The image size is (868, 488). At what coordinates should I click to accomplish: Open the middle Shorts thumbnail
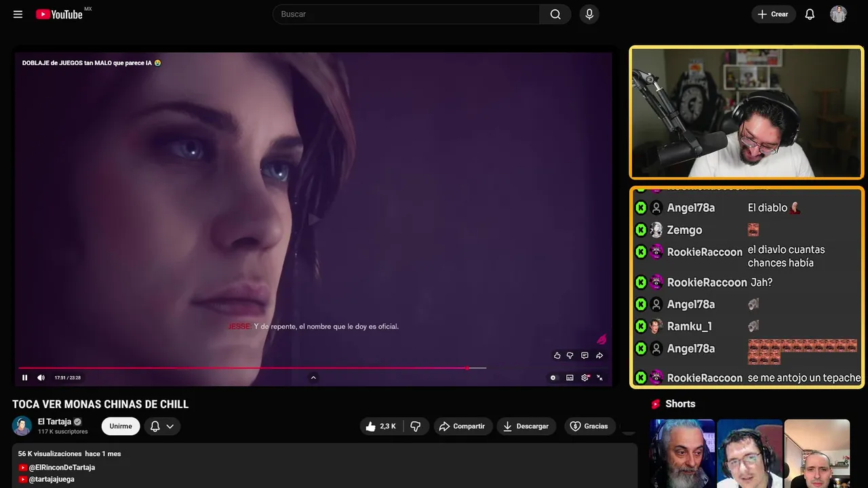tap(749, 453)
